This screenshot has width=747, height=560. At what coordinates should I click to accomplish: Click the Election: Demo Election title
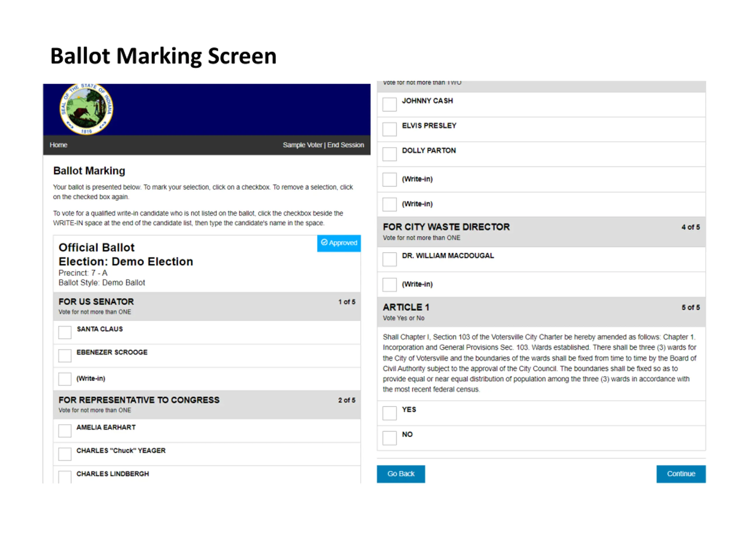click(x=126, y=262)
